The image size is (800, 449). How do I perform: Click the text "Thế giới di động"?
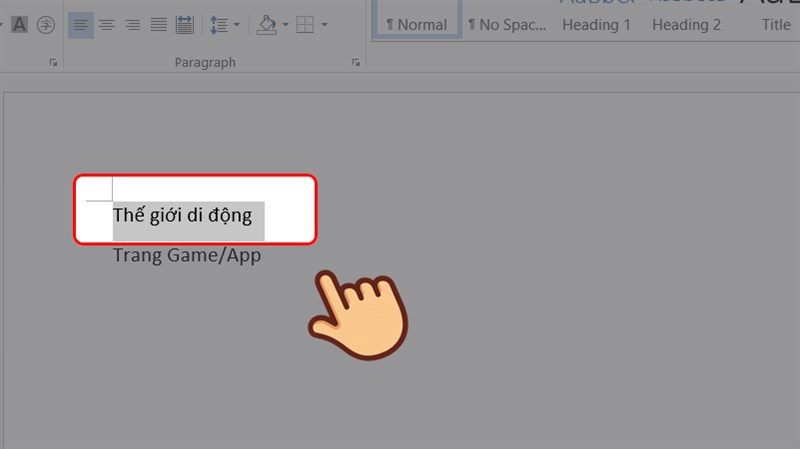coord(182,215)
